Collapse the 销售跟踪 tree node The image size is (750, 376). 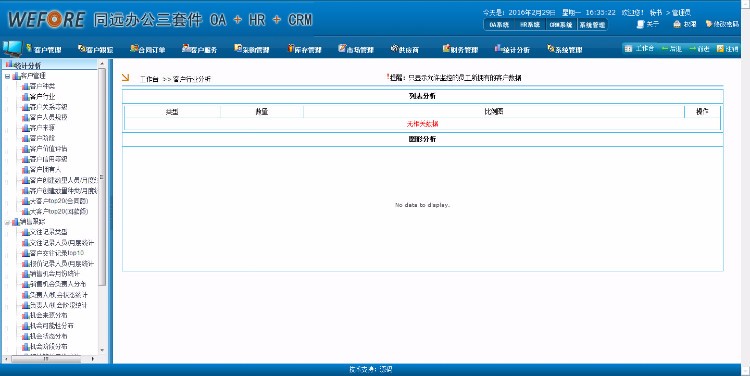click(x=7, y=222)
